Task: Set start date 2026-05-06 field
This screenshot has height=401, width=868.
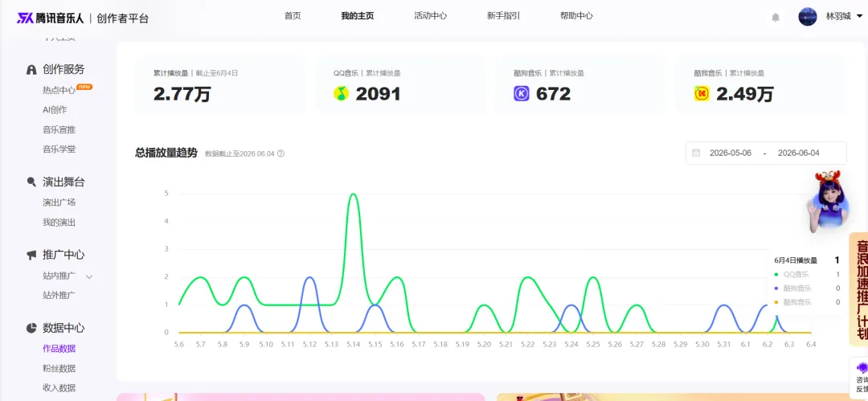Action: click(x=730, y=153)
